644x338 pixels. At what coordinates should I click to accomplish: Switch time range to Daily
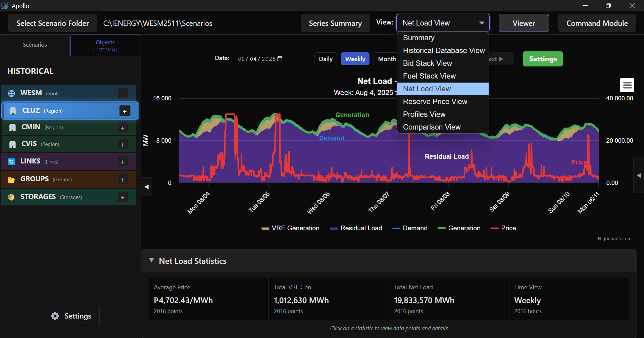tap(325, 59)
